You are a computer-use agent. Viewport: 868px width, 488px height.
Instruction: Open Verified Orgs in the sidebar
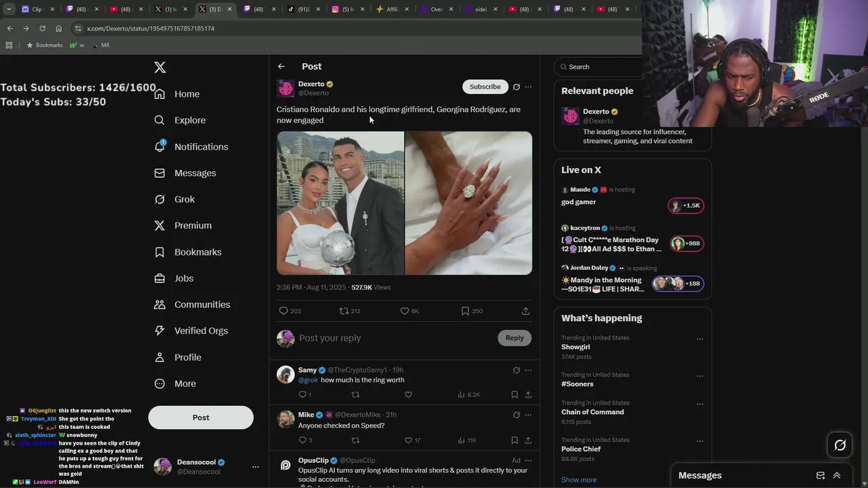(191, 331)
